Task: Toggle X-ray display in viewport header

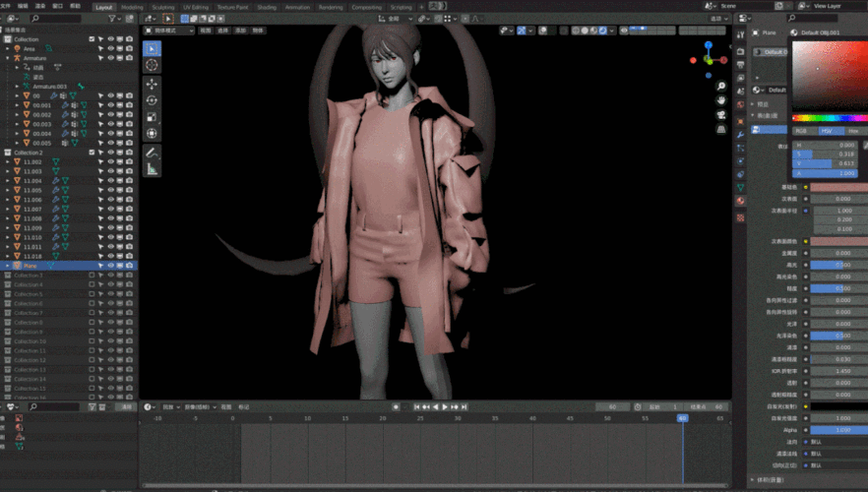Action: [564, 31]
